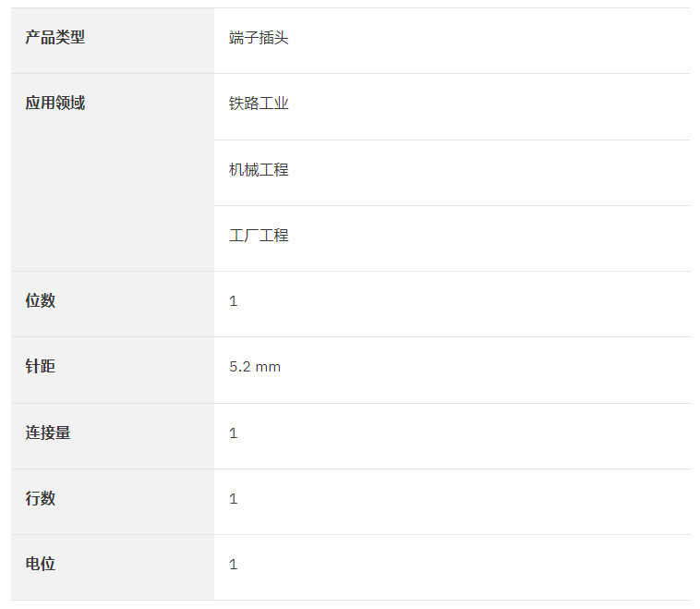Select the 机械工程 entry

[259, 170]
